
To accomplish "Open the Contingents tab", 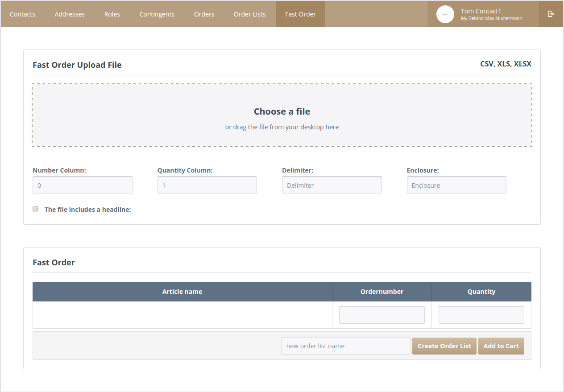I will click(157, 14).
